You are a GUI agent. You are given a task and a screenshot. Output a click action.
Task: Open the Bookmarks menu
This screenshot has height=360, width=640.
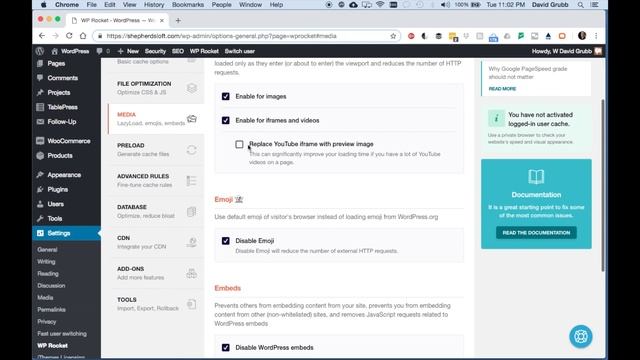tap(188, 5)
